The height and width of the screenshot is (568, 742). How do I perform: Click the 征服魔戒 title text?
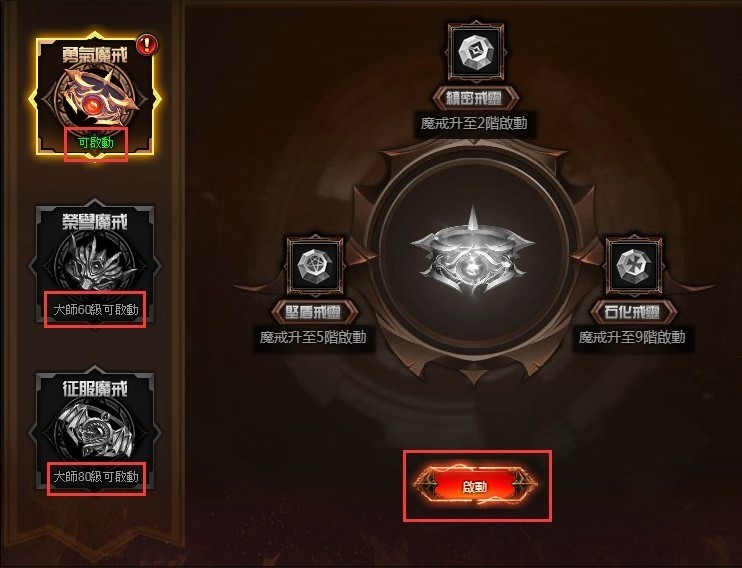pos(95,388)
